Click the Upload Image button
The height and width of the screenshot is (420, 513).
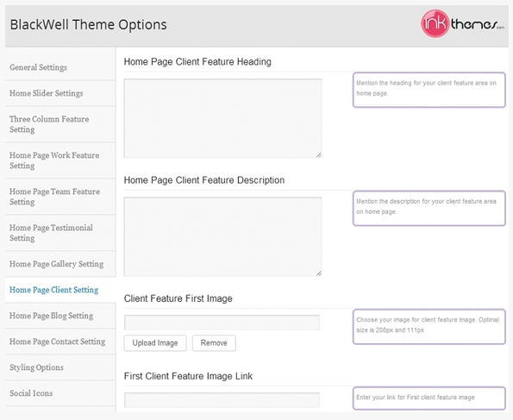tap(155, 343)
